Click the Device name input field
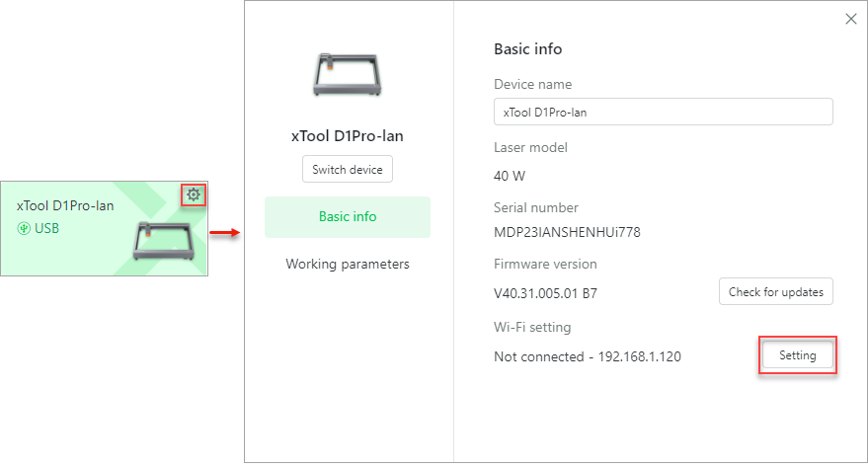 [663, 112]
